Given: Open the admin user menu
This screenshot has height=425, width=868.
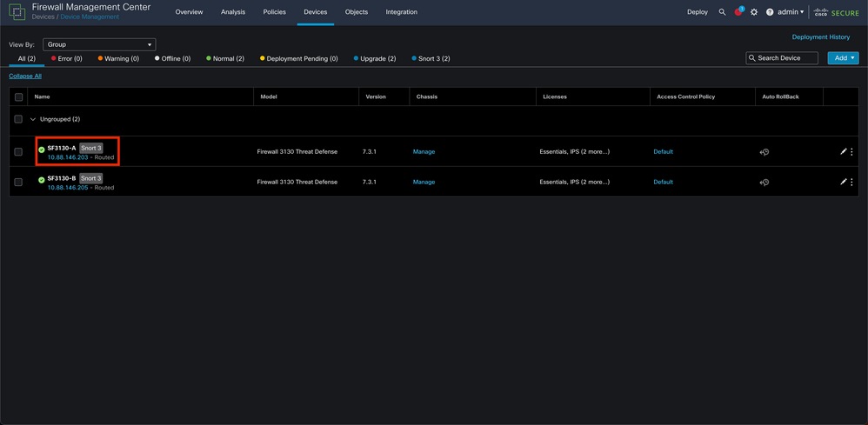Looking at the screenshot, I should tap(790, 12).
